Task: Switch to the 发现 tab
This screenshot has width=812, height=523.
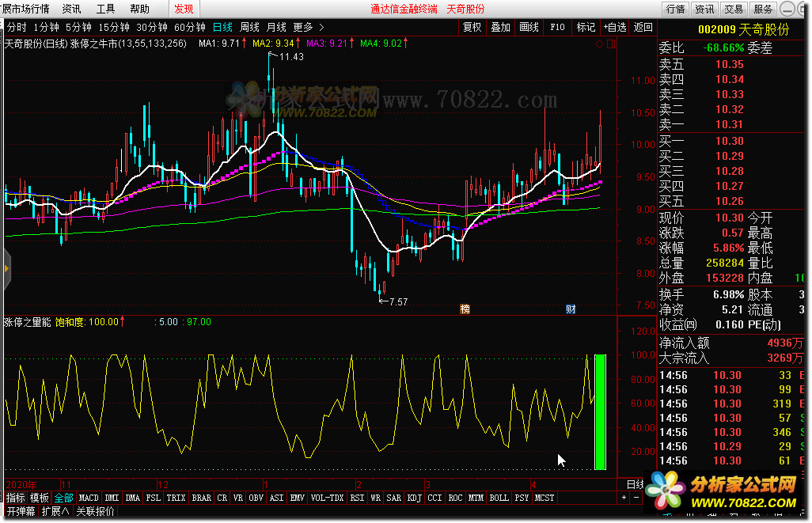Action: pos(184,9)
